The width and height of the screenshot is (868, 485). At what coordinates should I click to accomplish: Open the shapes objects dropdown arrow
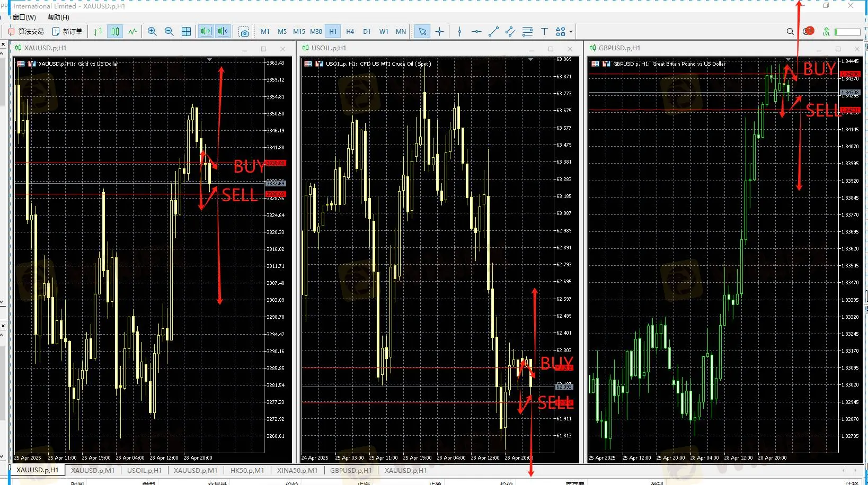(571, 32)
